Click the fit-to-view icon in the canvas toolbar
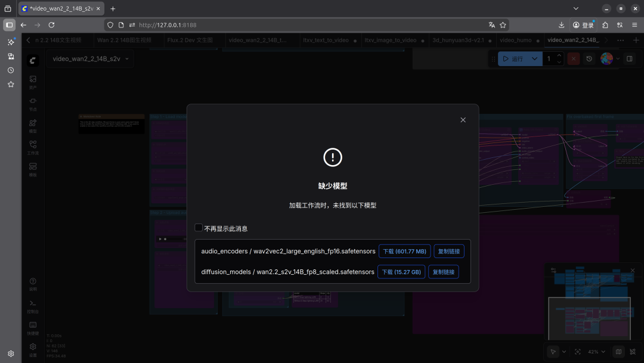Screen dimensions: 644x363 pos(577,351)
